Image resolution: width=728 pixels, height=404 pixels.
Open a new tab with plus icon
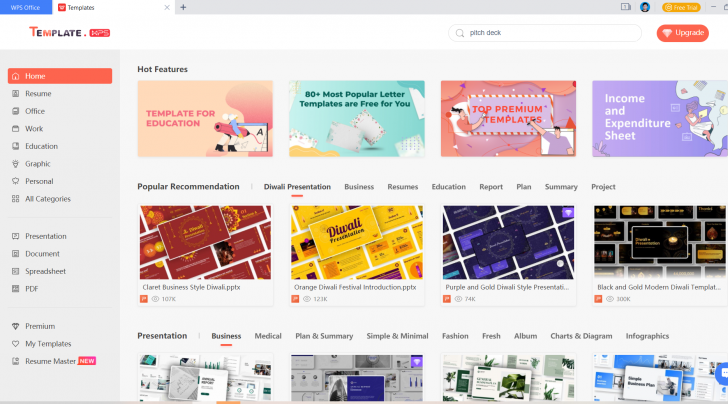[x=183, y=7]
